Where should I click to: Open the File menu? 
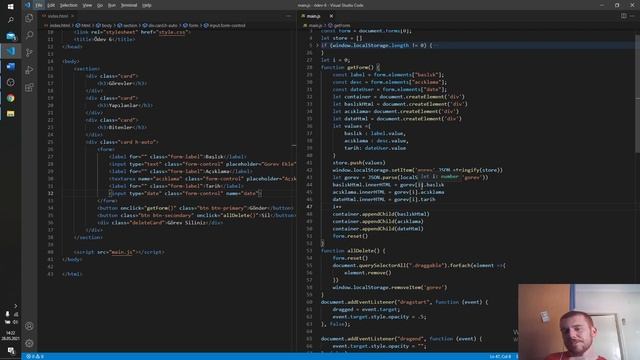pyautogui.click(x=39, y=5)
